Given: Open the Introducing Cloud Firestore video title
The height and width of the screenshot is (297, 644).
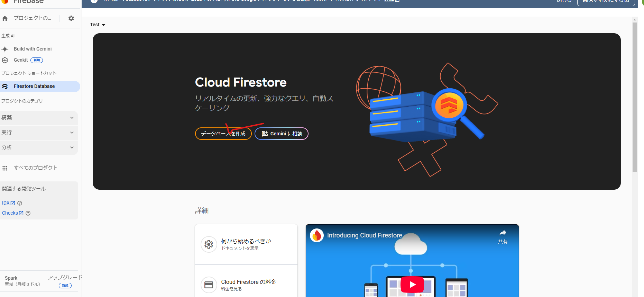Looking at the screenshot, I should tap(365, 235).
